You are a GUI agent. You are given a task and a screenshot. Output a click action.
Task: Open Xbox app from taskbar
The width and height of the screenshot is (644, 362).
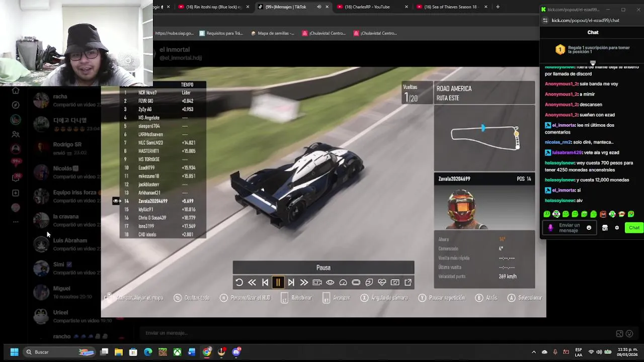point(178,352)
